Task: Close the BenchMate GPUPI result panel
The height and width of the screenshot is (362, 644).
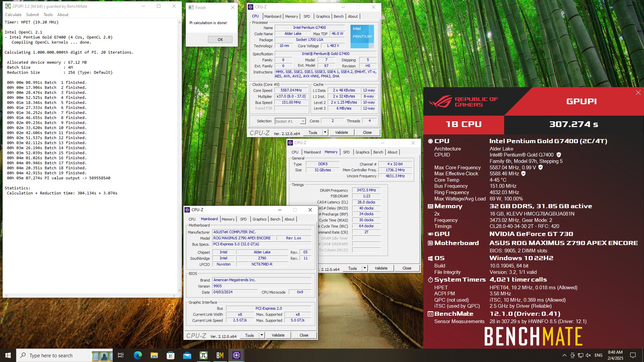Action: (x=638, y=93)
